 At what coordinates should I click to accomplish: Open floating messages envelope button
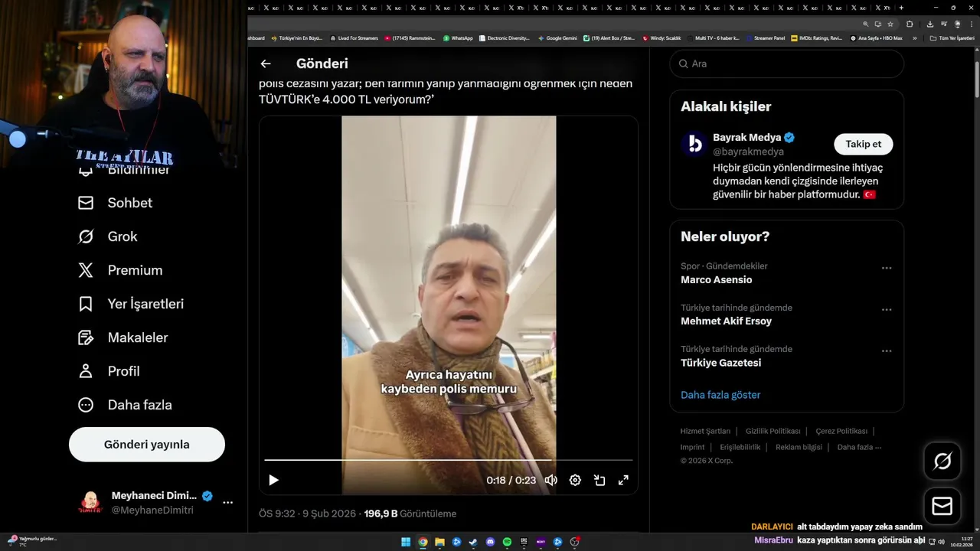pos(942,506)
